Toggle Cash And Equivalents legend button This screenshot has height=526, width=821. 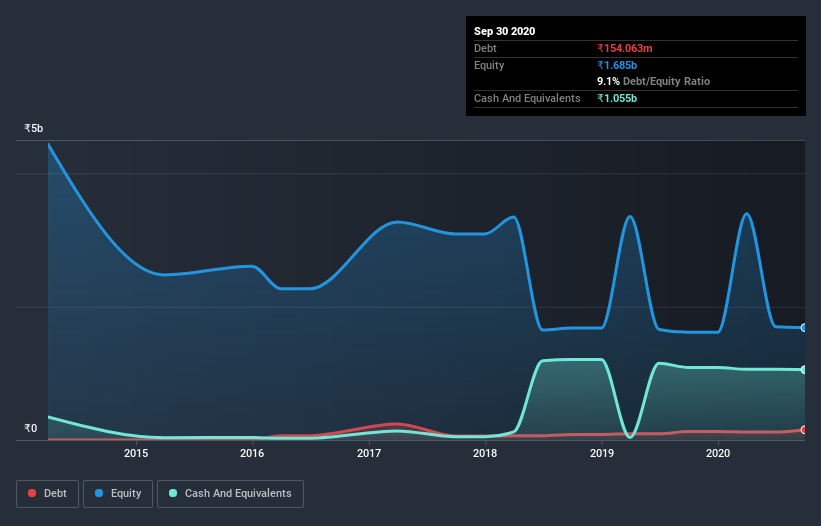tap(230, 494)
